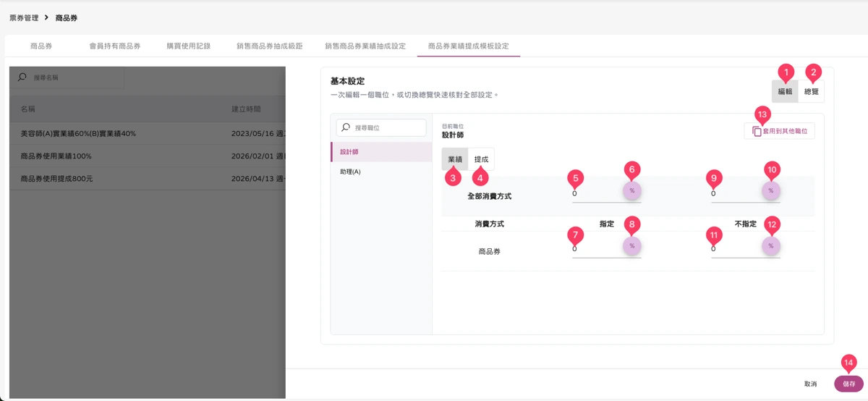Click the 建立時間 column header
868x401 pixels.
246,109
